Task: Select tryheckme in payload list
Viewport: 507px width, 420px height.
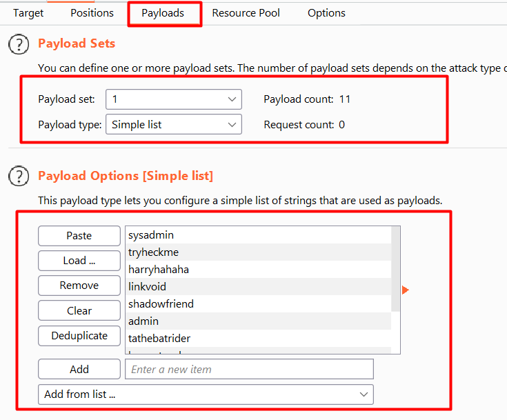Action: 259,252
